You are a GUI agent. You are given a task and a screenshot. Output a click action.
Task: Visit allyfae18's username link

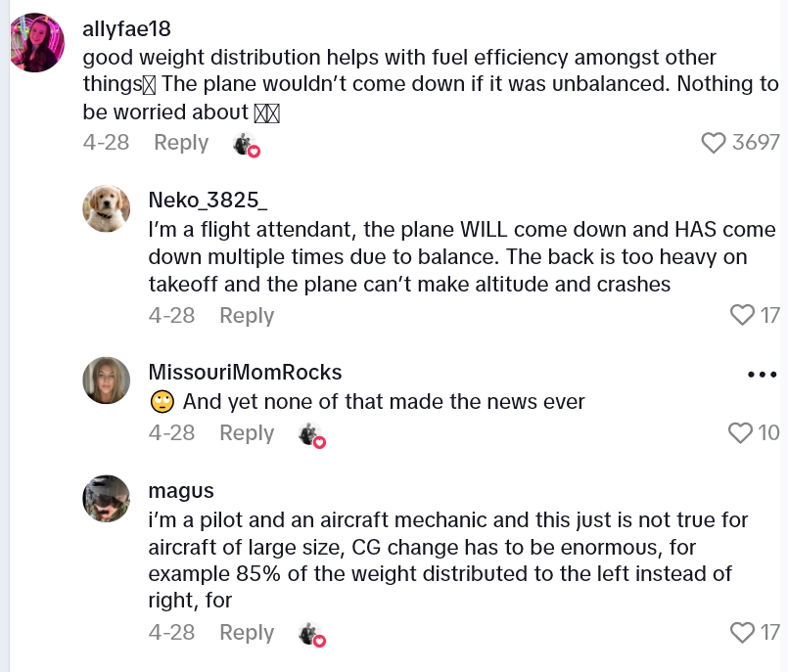tap(128, 28)
